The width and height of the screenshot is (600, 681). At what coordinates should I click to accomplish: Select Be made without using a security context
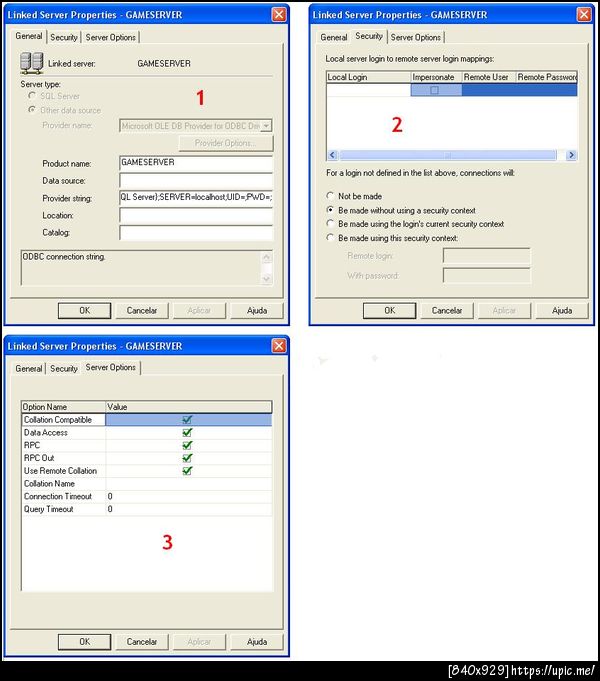[x=330, y=210]
